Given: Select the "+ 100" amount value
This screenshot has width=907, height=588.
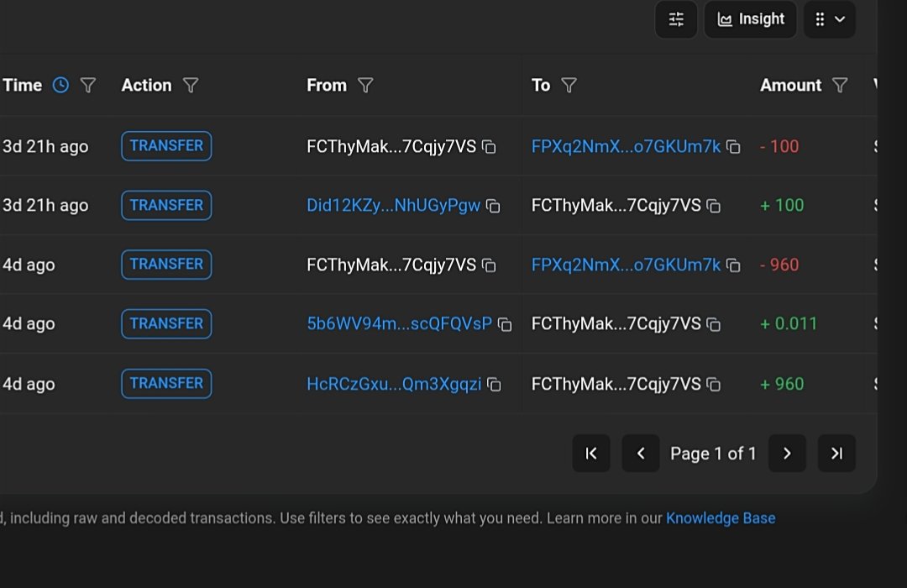Looking at the screenshot, I should [x=782, y=206].
